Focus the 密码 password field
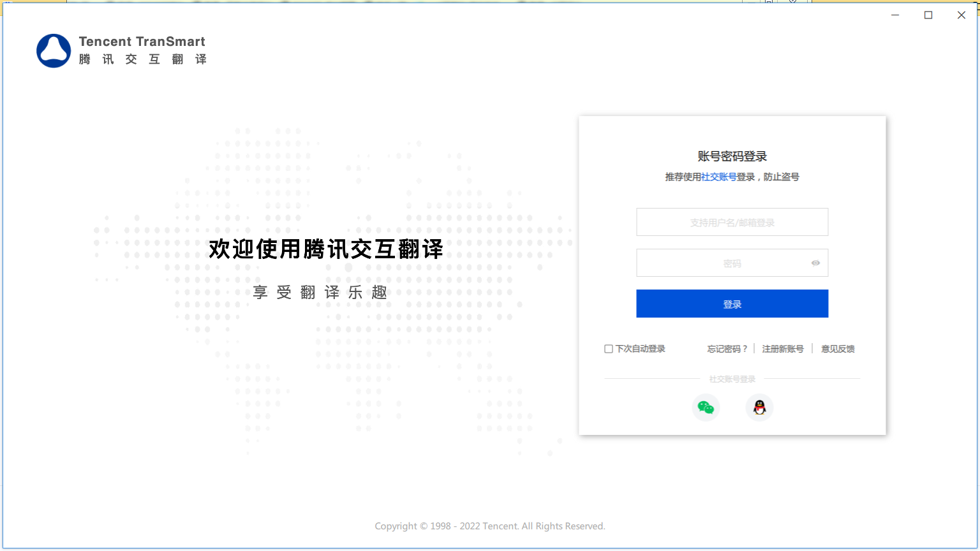Viewport: 980px width, 551px height. click(732, 263)
